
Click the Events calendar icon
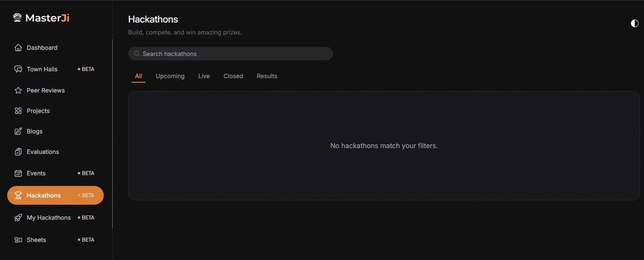18,174
